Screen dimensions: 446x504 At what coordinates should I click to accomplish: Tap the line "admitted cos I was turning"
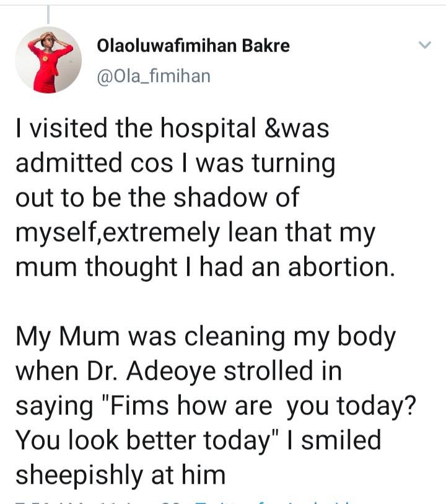[175, 163]
